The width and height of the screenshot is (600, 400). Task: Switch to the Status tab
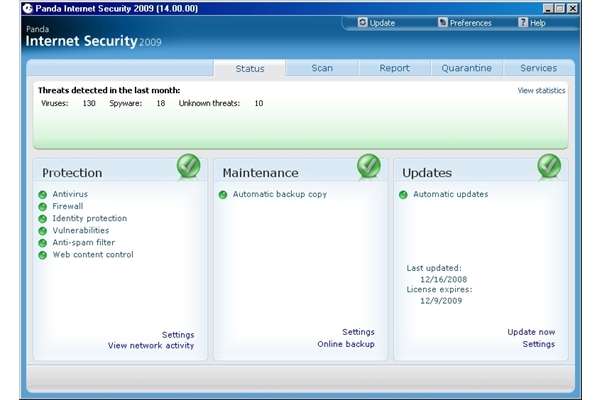(249, 69)
